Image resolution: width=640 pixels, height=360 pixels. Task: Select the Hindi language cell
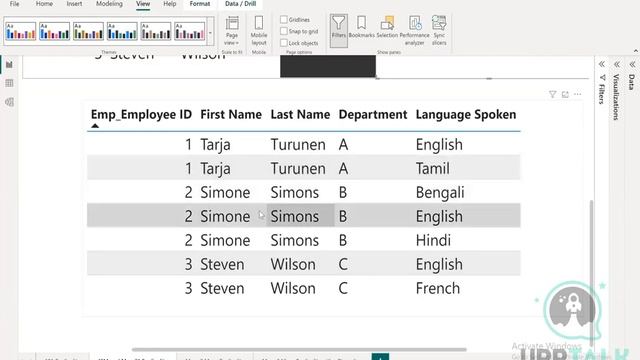click(433, 240)
